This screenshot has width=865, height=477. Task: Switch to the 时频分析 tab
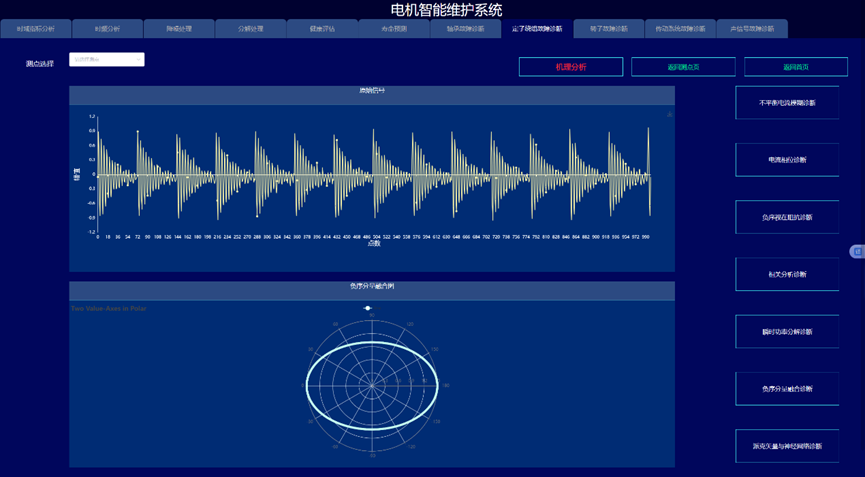[107, 29]
